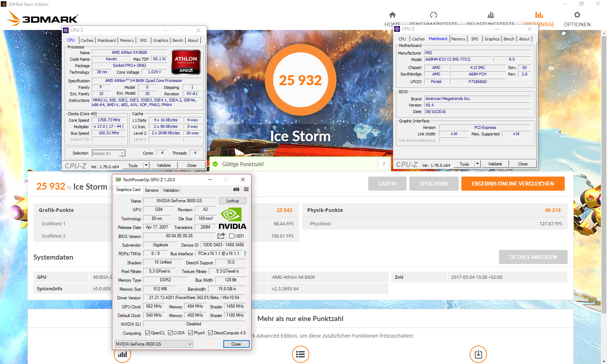Select the CPU tab in right CPU-Z window

pyautogui.click(x=402, y=39)
